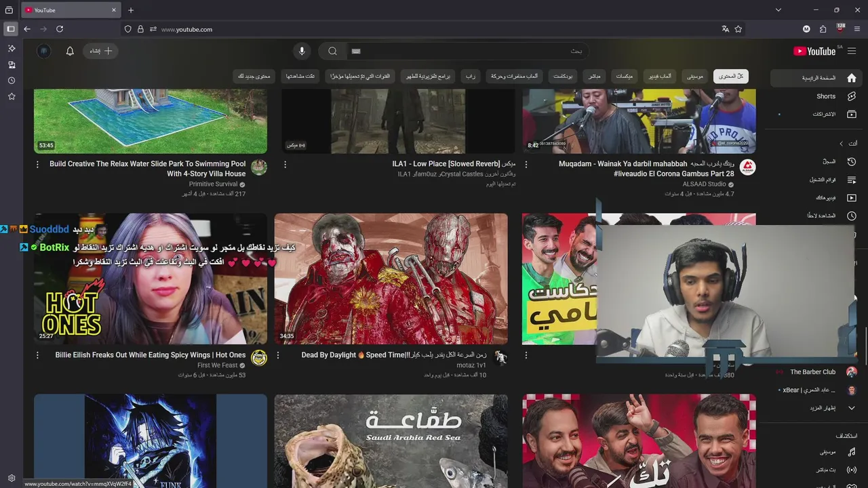Click the youtube.com address bar

pos(434,29)
